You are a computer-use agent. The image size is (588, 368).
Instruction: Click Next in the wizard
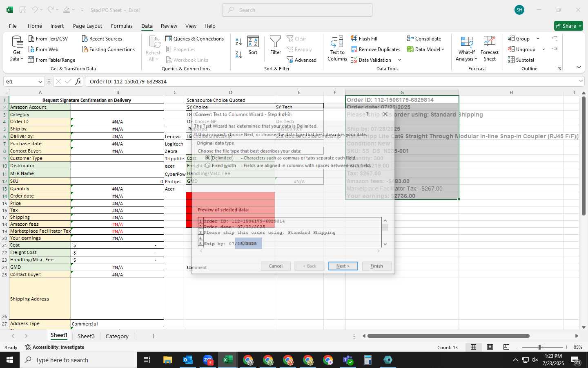tap(343, 266)
